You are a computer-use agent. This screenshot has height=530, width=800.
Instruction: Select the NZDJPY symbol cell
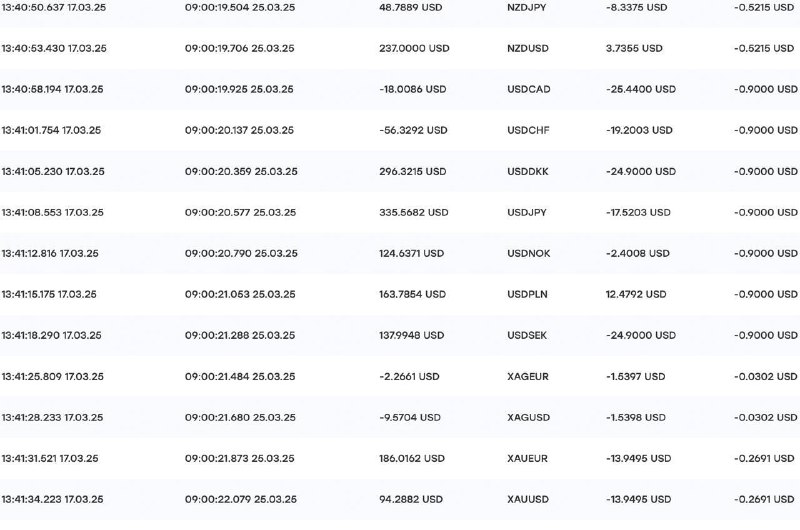coord(527,8)
